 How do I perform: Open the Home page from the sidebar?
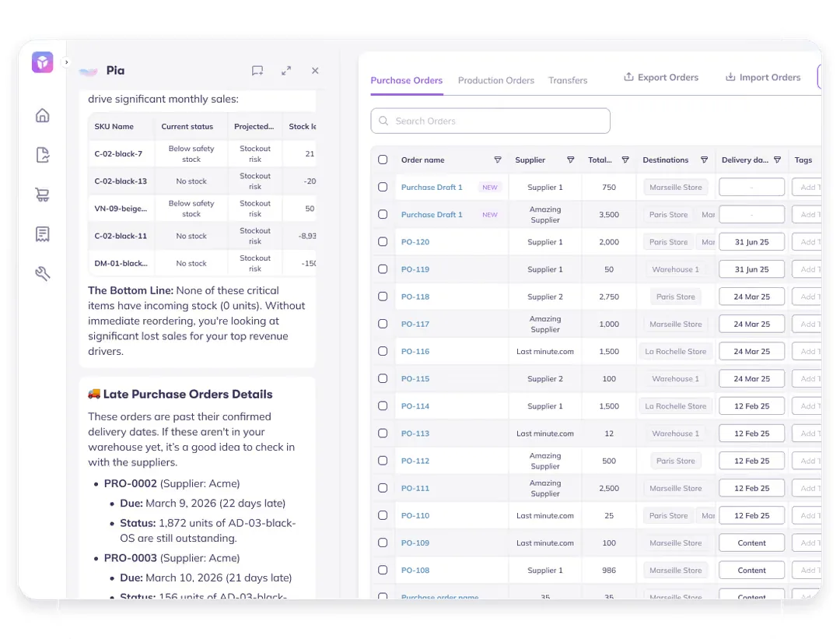click(42, 115)
